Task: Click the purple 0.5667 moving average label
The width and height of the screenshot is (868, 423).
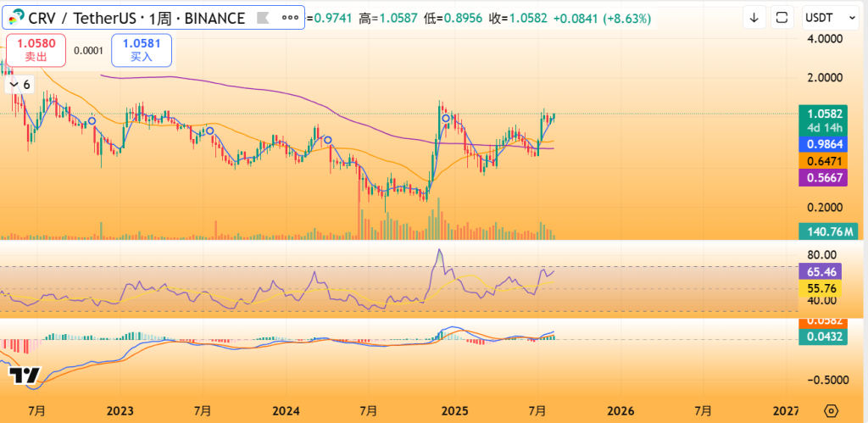Action: [822, 178]
